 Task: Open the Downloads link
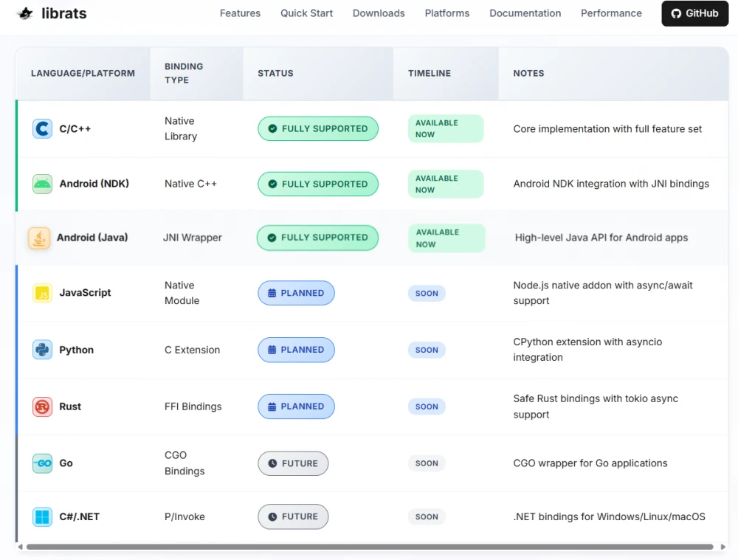[379, 13]
